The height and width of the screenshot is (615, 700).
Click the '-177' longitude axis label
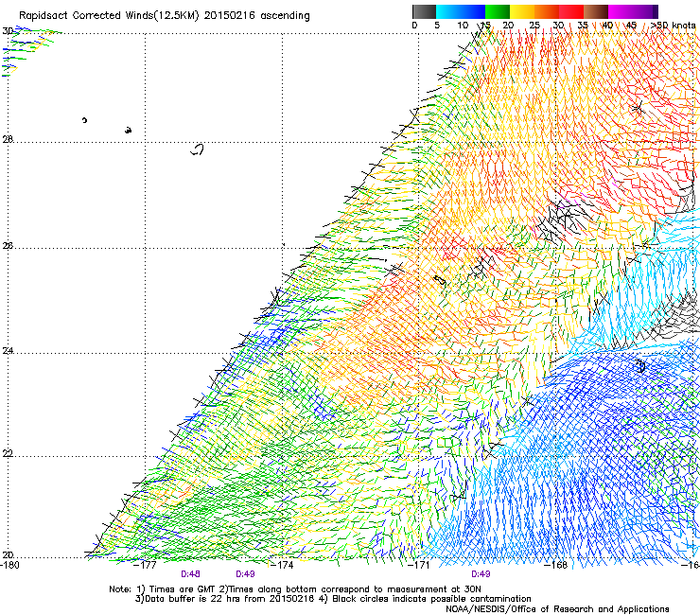click(x=145, y=565)
